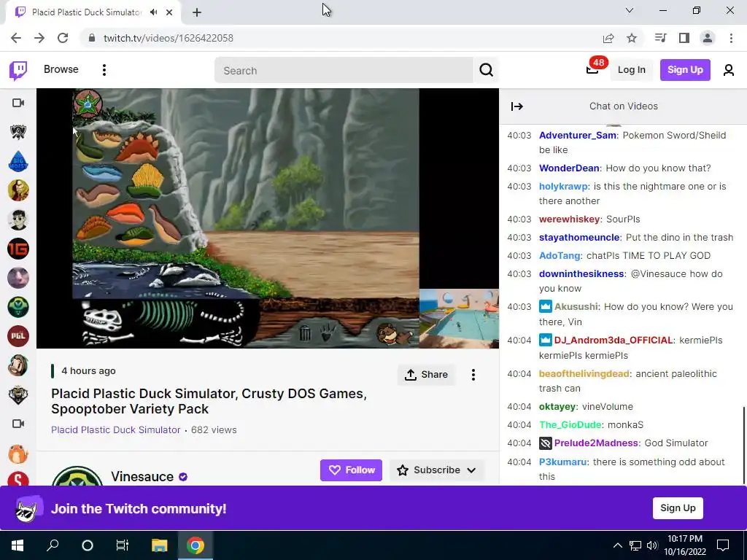The image size is (747, 560).
Task: Open the Chrome three-dot menu
Action: click(x=731, y=38)
